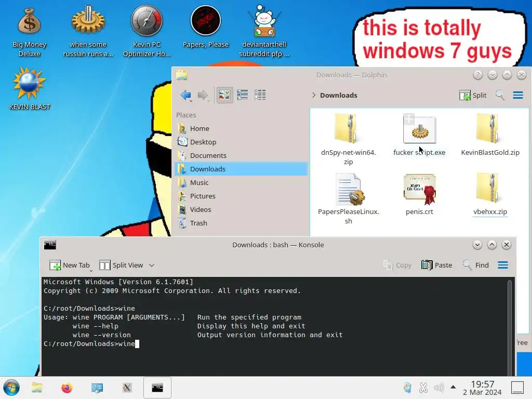Viewport: 532px width, 399px height.
Task: Open clock showing 19:57
Action: (x=482, y=388)
